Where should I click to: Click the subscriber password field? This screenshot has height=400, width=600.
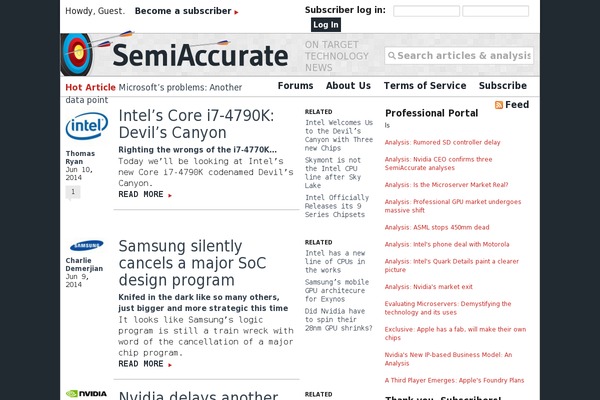pyautogui.click(x=495, y=11)
